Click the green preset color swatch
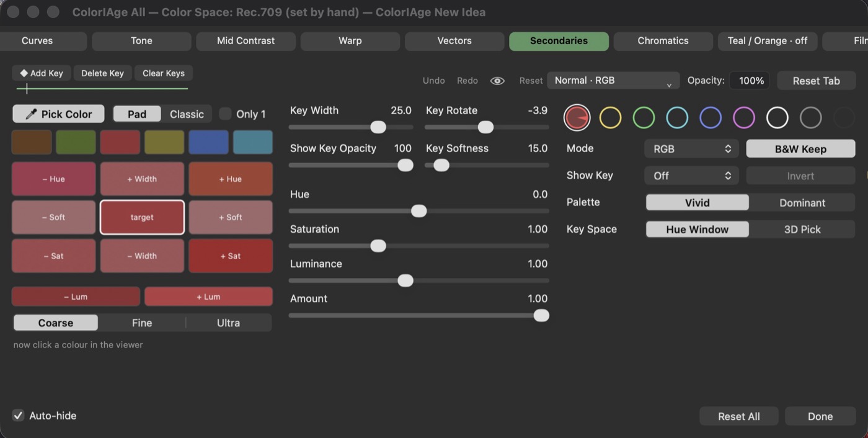 pyautogui.click(x=76, y=142)
